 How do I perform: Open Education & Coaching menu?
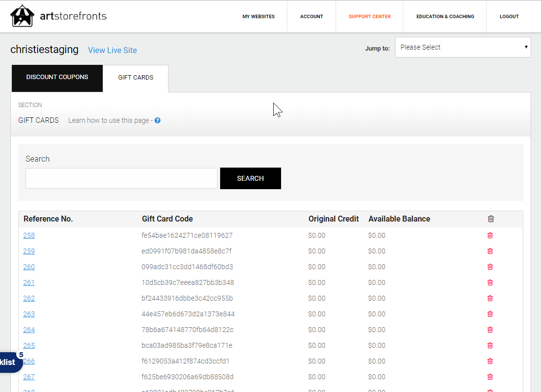(445, 17)
